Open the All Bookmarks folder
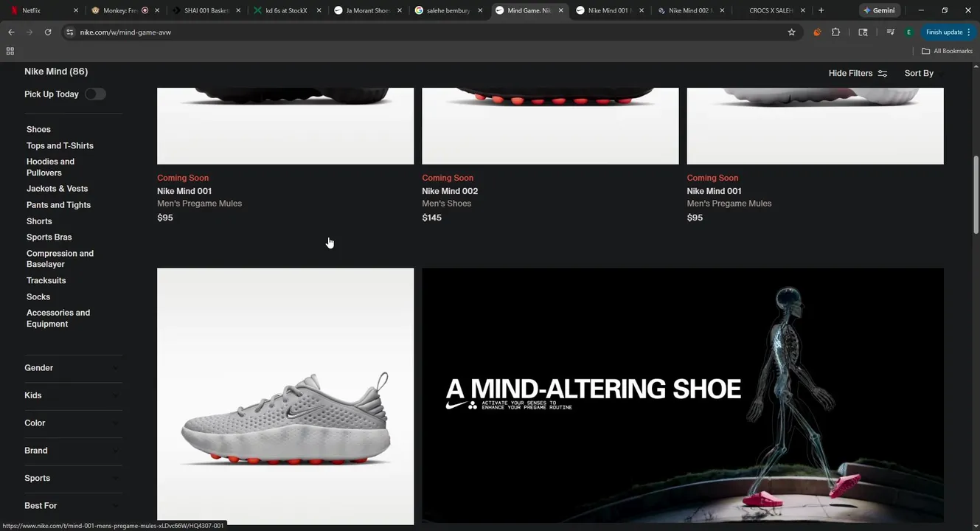 click(947, 51)
